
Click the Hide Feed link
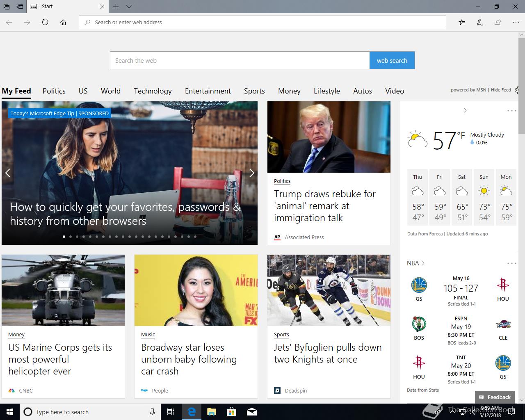(501, 90)
